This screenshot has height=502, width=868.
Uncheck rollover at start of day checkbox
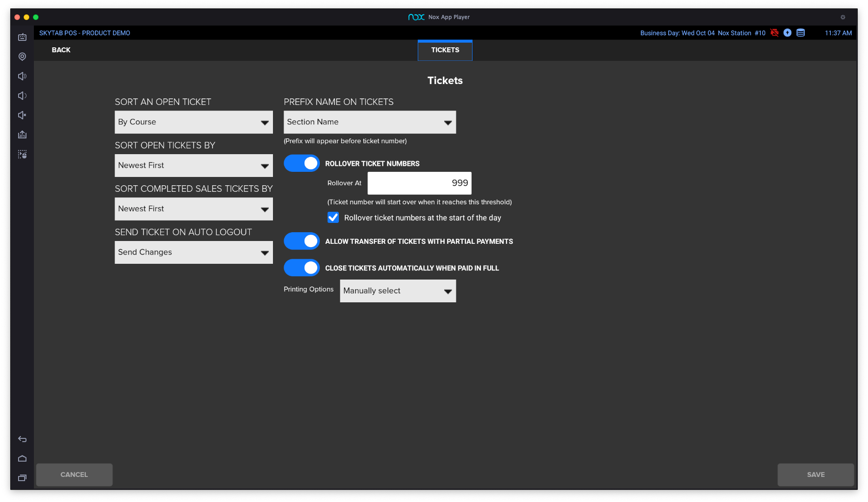(333, 218)
